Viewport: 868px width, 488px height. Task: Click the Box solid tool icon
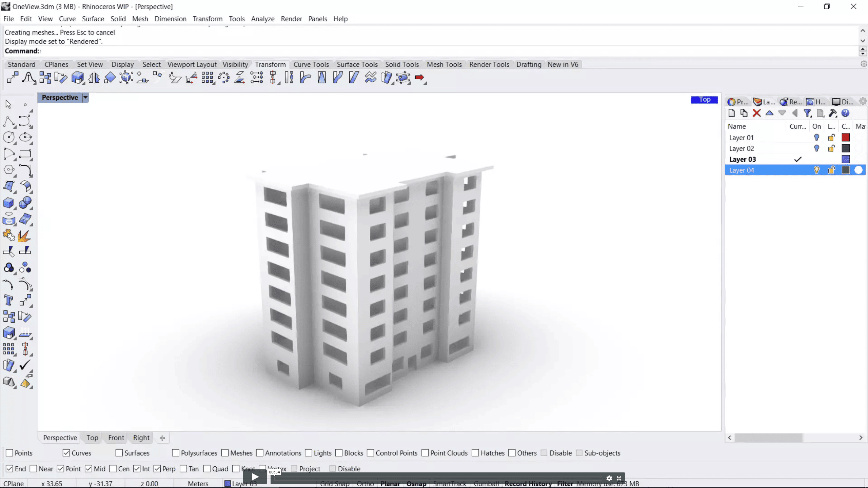8,203
